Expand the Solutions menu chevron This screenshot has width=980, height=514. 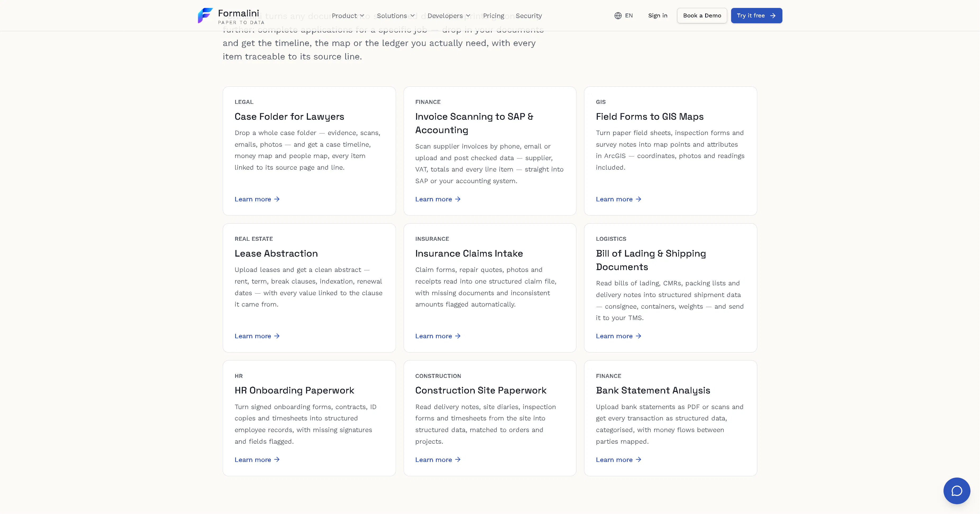point(412,16)
